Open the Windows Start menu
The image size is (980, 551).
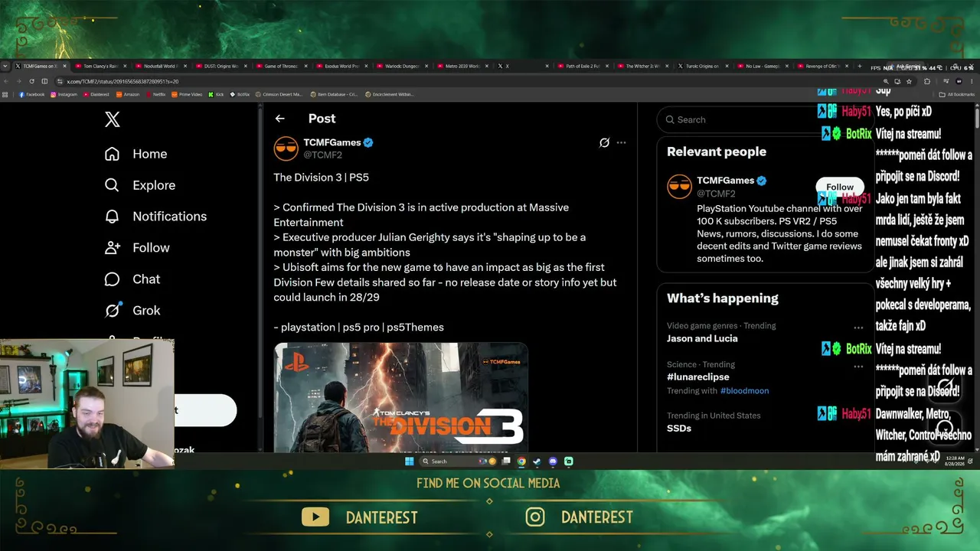point(410,461)
